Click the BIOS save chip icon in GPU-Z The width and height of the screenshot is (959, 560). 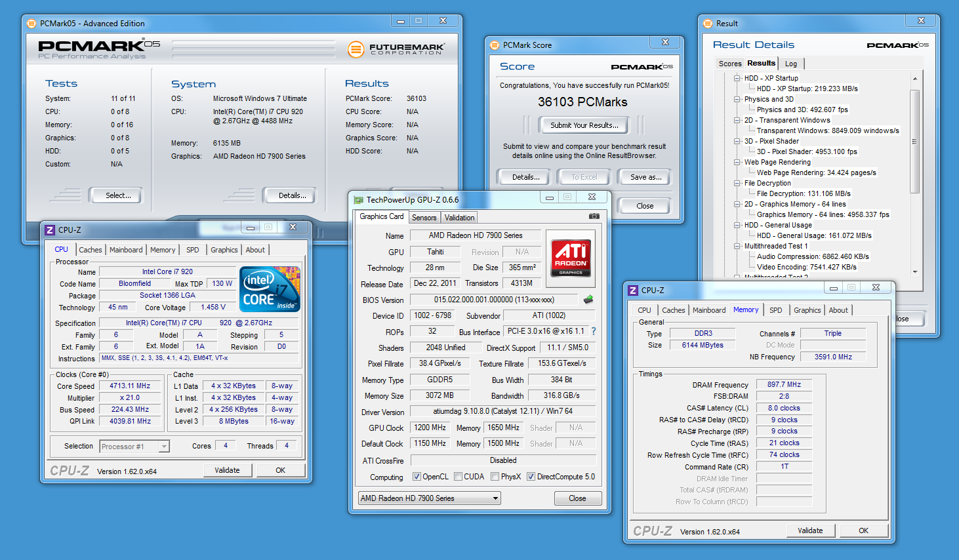588,300
